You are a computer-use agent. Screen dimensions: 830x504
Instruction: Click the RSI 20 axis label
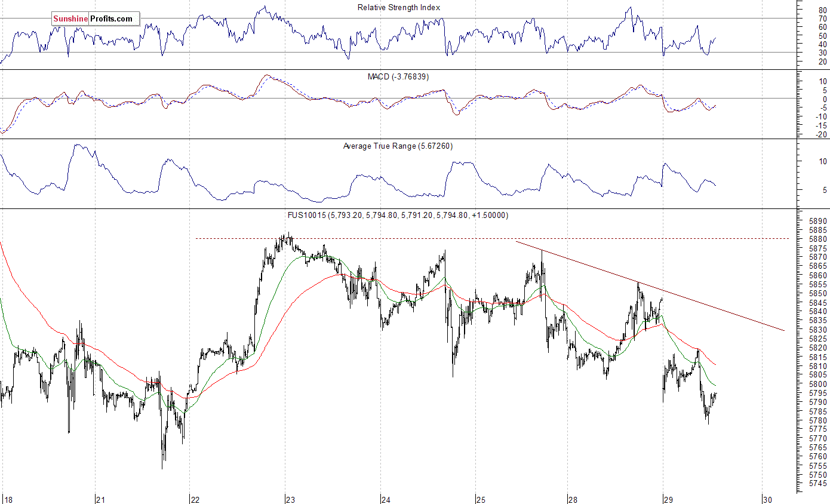(822, 62)
